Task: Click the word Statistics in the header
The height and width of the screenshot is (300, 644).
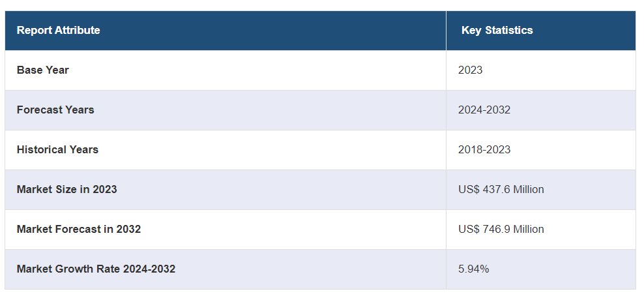Action: (x=509, y=30)
